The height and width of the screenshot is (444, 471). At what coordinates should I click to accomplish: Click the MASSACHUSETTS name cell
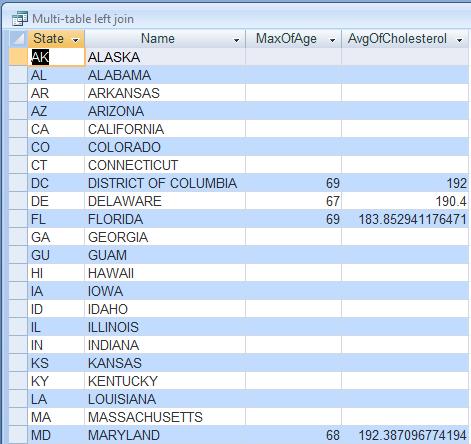pyautogui.click(x=165, y=417)
